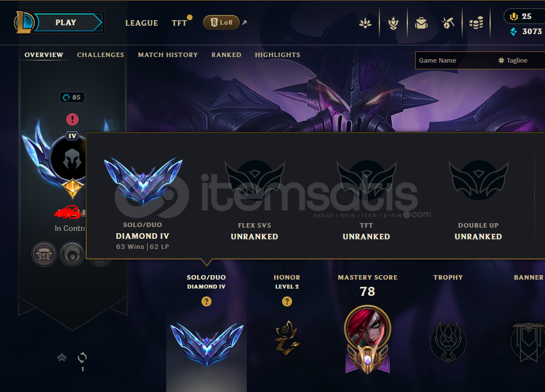545x392 pixels.
Task: Click the question mark under Honor Level 2
Action: point(286,301)
